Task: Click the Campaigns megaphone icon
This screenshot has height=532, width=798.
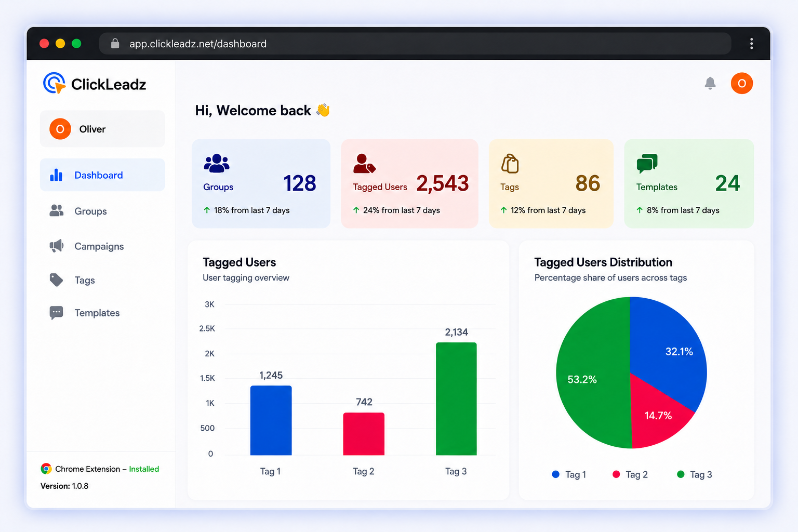Action: 57,246
